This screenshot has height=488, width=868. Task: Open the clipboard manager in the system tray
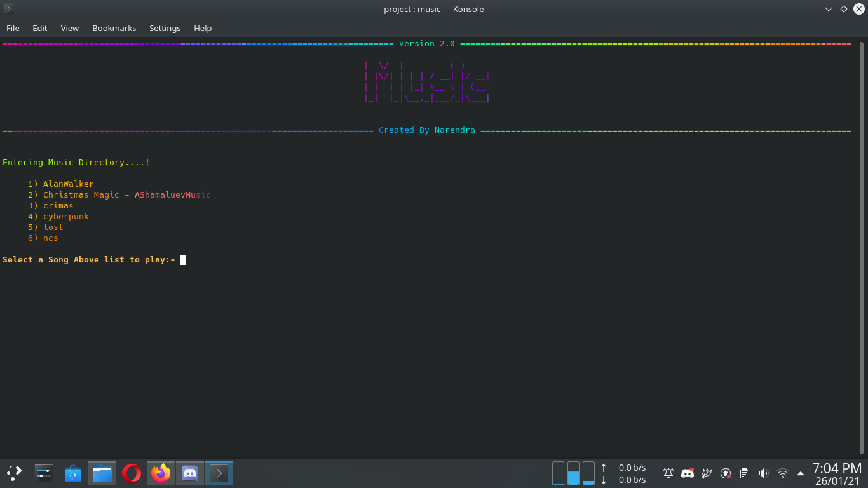coord(744,473)
